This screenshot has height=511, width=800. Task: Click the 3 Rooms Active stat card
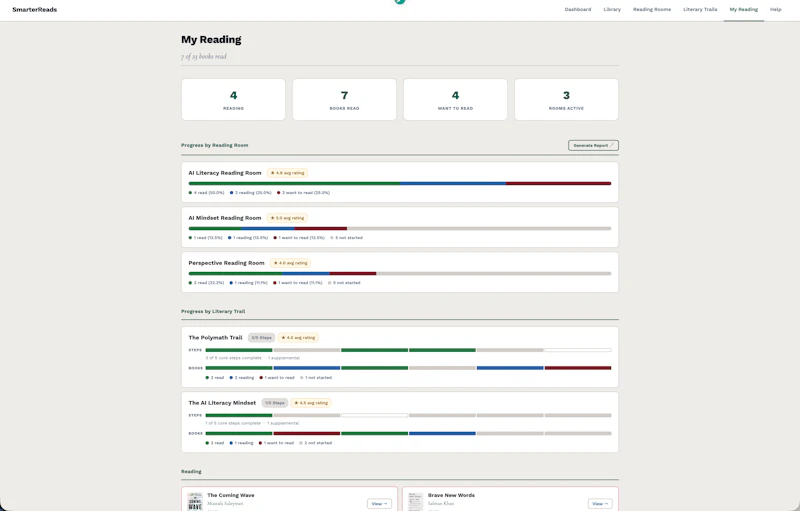(x=566, y=99)
